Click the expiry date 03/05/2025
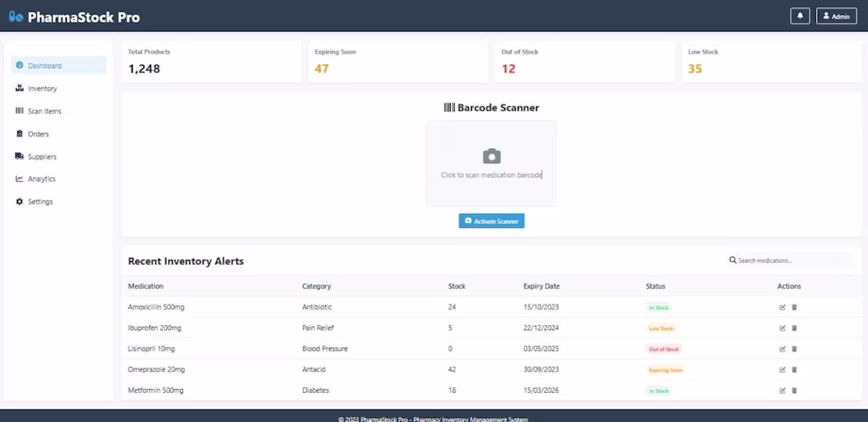The image size is (868, 422). tap(541, 349)
